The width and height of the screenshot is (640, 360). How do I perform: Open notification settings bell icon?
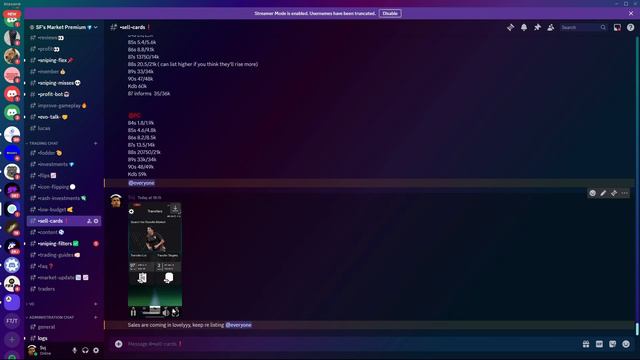pos(524,27)
